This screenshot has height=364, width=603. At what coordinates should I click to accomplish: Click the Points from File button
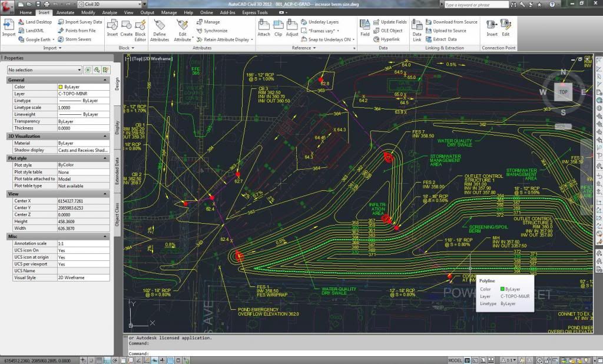coord(80,31)
